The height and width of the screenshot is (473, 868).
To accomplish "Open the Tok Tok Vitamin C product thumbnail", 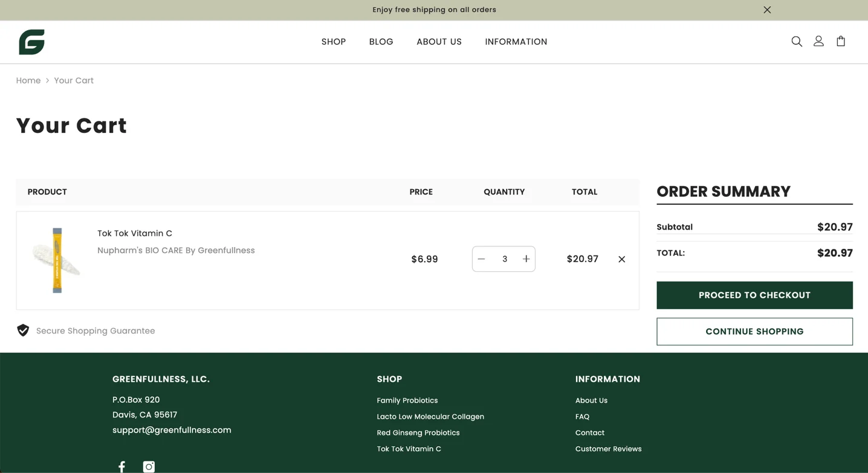I will pos(56,260).
